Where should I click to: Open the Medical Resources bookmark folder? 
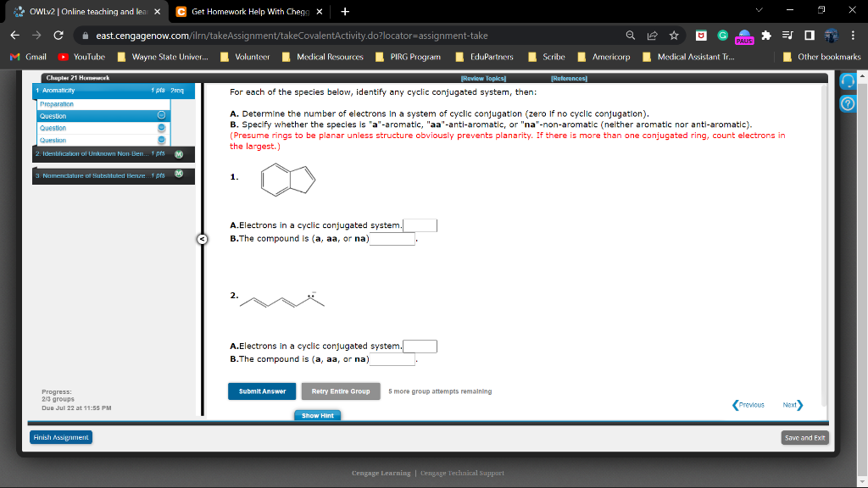pos(323,57)
